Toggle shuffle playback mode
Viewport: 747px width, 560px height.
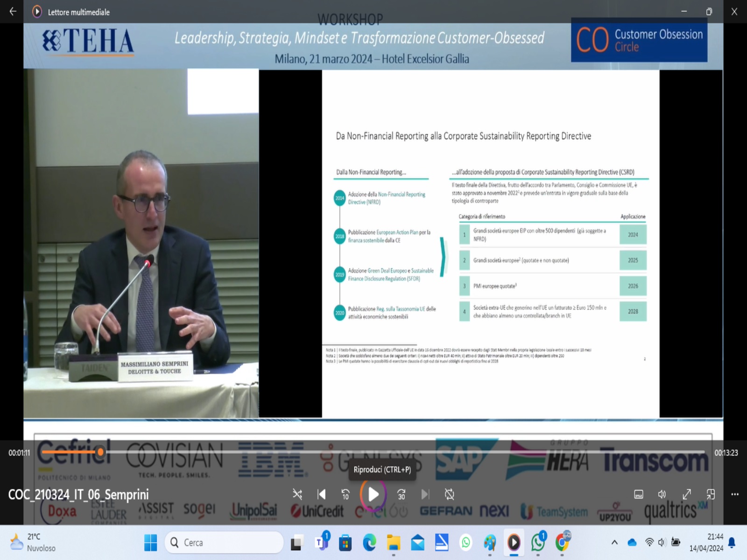pyautogui.click(x=297, y=494)
